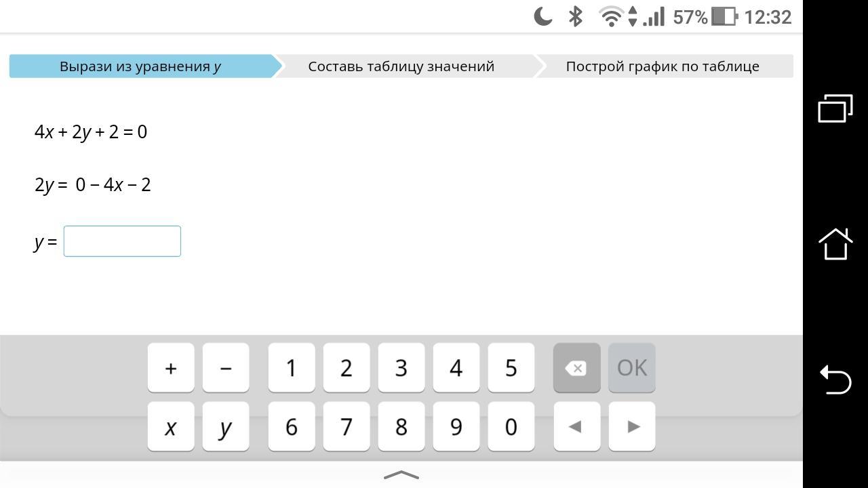Screen dimensions: 868x488
Task: Tap the battery indicator icon
Action: tap(724, 16)
